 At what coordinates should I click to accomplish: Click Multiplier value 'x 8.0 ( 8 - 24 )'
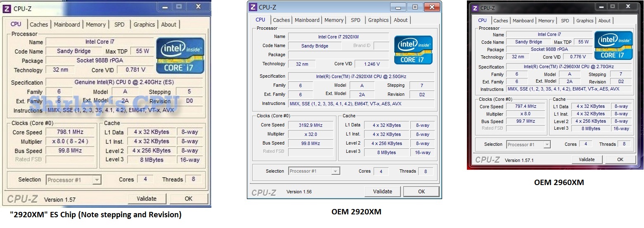70,141
